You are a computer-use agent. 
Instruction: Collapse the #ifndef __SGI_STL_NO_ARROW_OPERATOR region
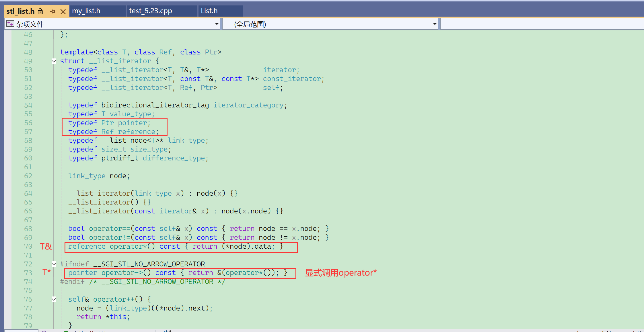coord(54,264)
